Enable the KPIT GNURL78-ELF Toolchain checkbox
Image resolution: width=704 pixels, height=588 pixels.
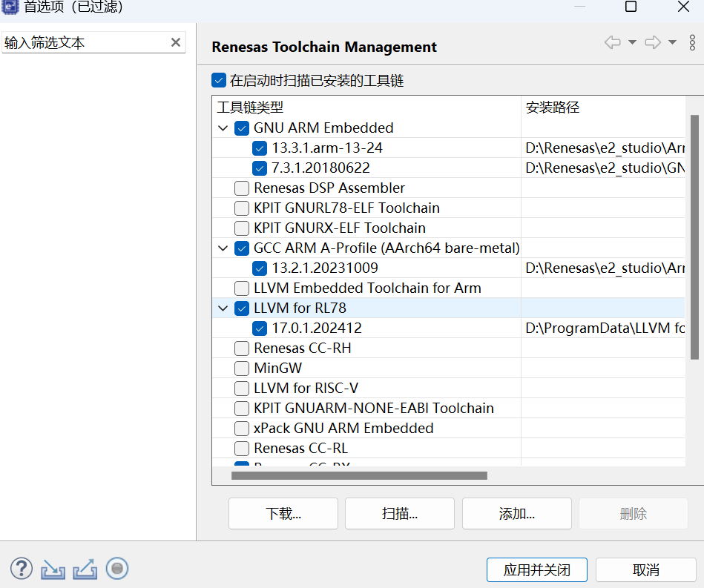tap(242, 208)
